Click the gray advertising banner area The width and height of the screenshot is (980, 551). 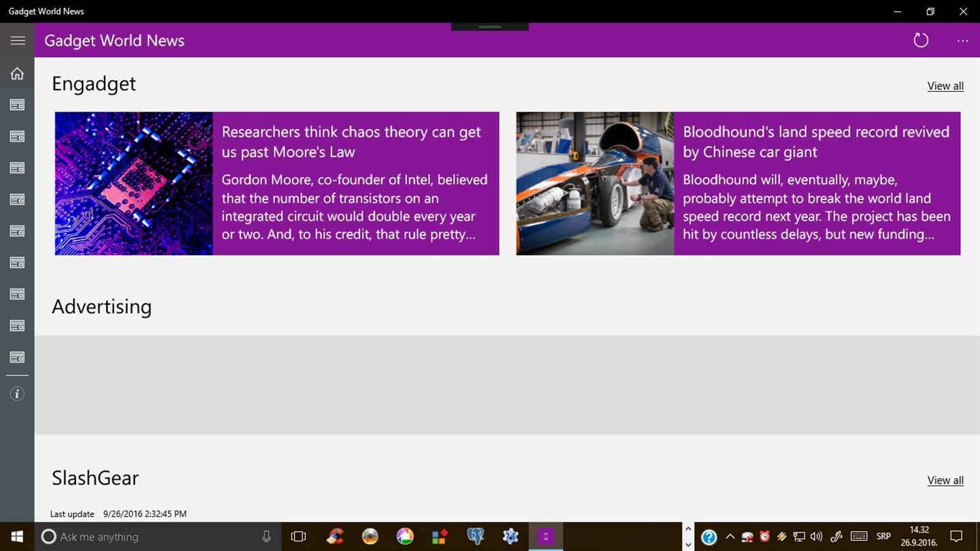pyautogui.click(x=507, y=385)
